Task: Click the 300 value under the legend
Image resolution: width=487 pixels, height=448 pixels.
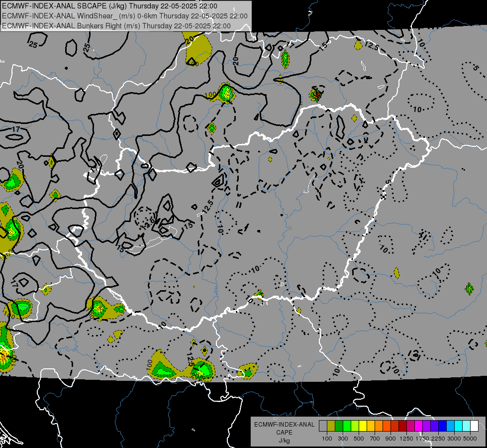Action: click(x=343, y=439)
